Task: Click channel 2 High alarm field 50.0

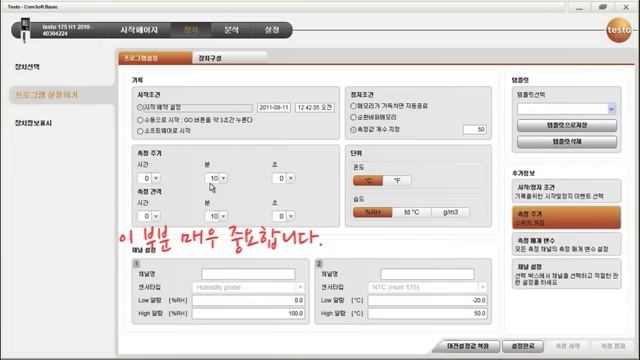Action: pyautogui.click(x=427, y=313)
